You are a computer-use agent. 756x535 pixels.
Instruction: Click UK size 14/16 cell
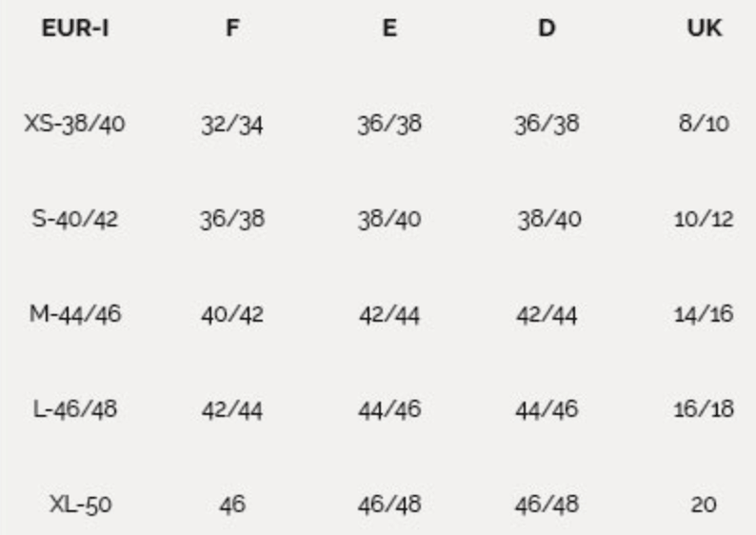pos(705,314)
